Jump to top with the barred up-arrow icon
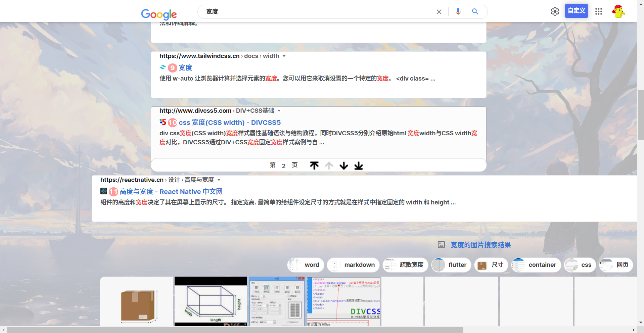This screenshot has height=333, width=644. [314, 165]
